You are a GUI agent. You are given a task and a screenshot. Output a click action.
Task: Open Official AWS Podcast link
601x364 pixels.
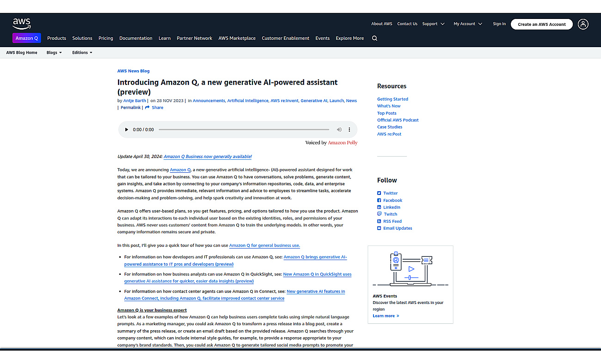[398, 120]
